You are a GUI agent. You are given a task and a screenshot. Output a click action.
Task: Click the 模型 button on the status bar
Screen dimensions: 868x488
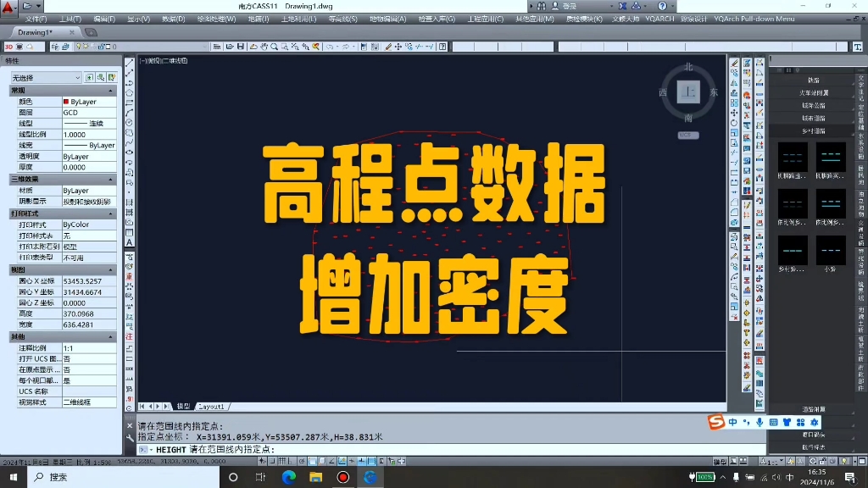coord(721,460)
